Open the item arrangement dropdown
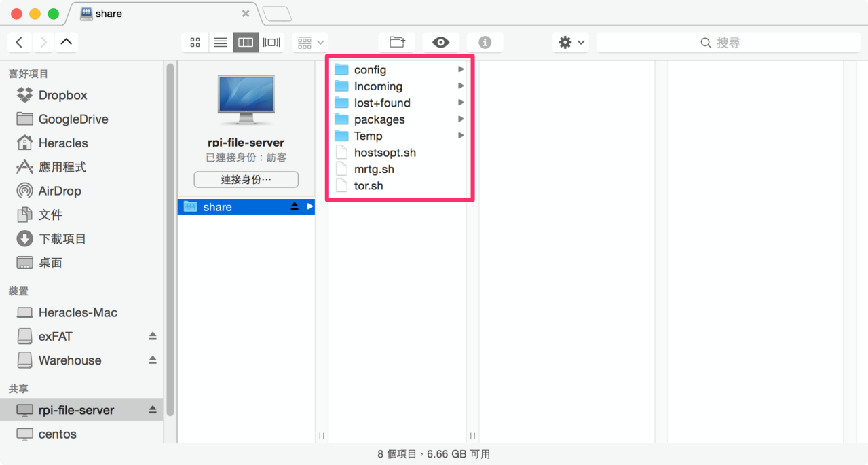The height and width of the screenshot is (465, 868). click(311, 42)
